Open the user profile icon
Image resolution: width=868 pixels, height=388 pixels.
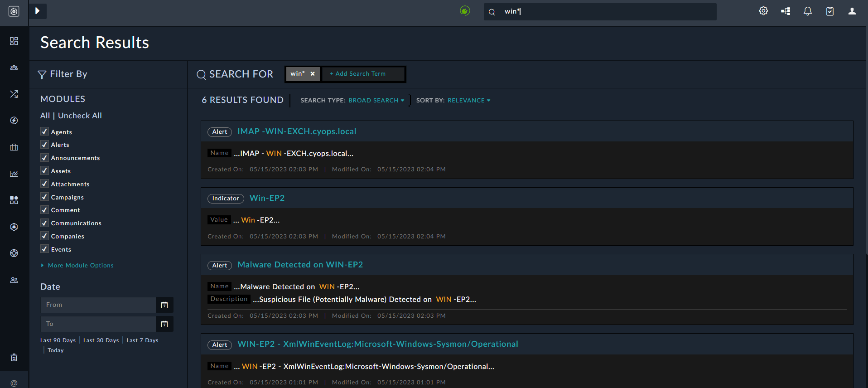(852, 11)
